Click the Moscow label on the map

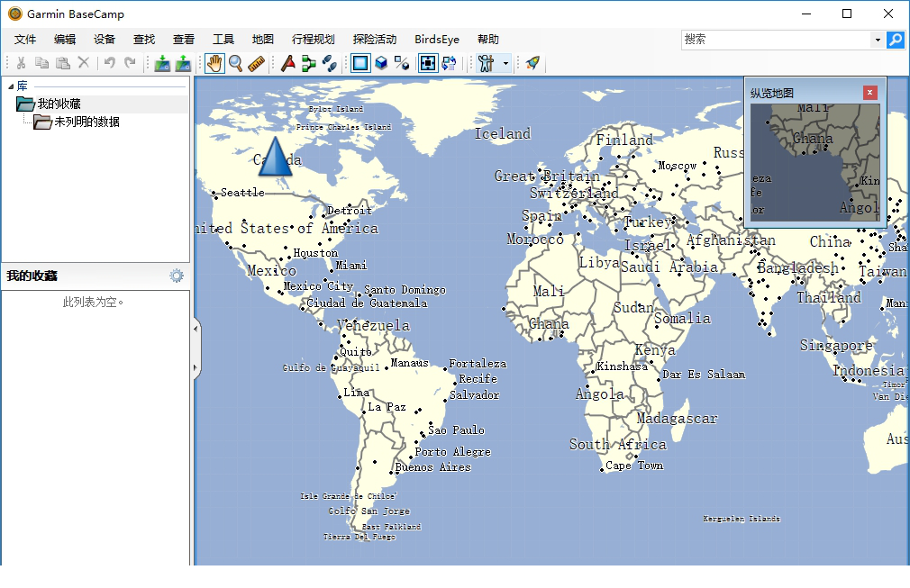(x=678, y=166)
